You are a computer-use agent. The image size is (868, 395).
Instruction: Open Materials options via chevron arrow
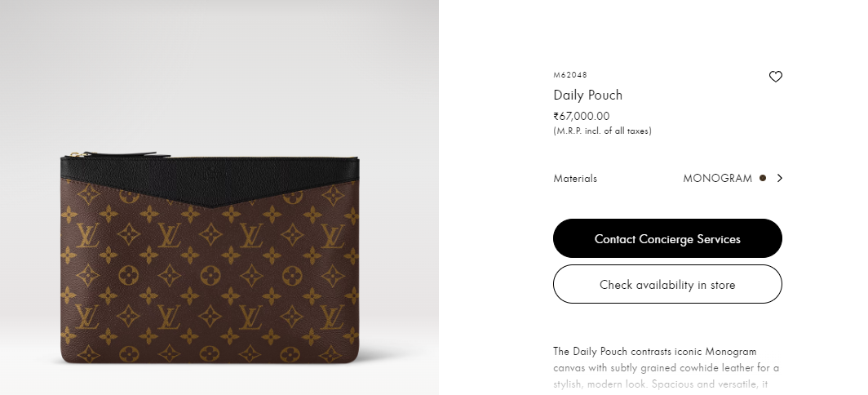(x=779, y=178)
